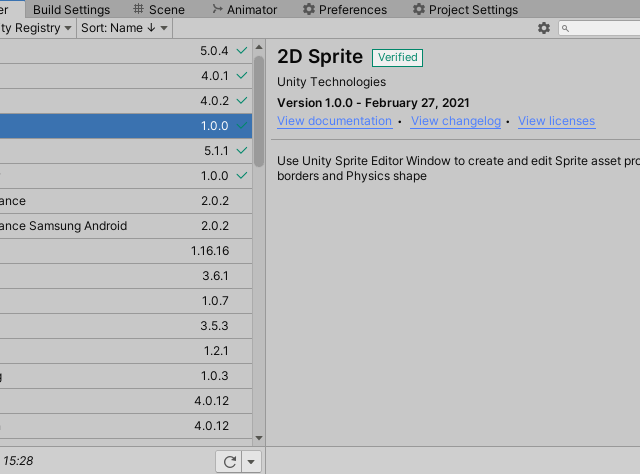Click the Preferences tab gear icon

[x=309, y=9]
